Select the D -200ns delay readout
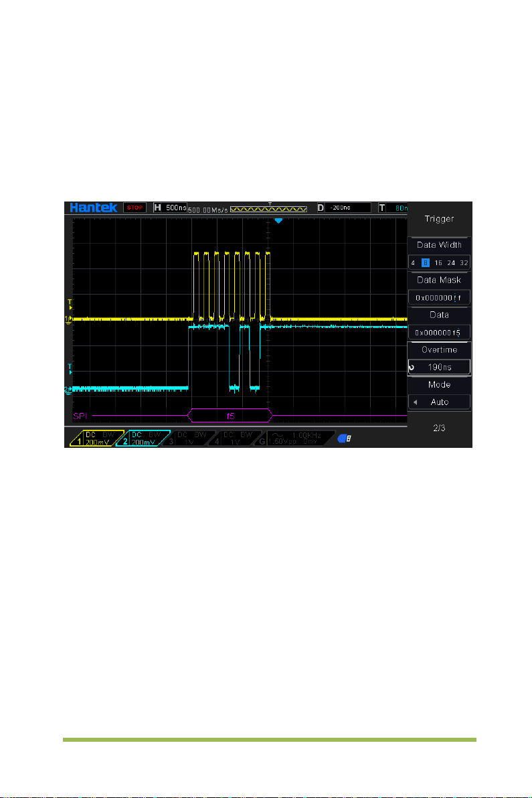Viewport: 532px width, 798px height. pyautogui.click(x=344, y=208)
